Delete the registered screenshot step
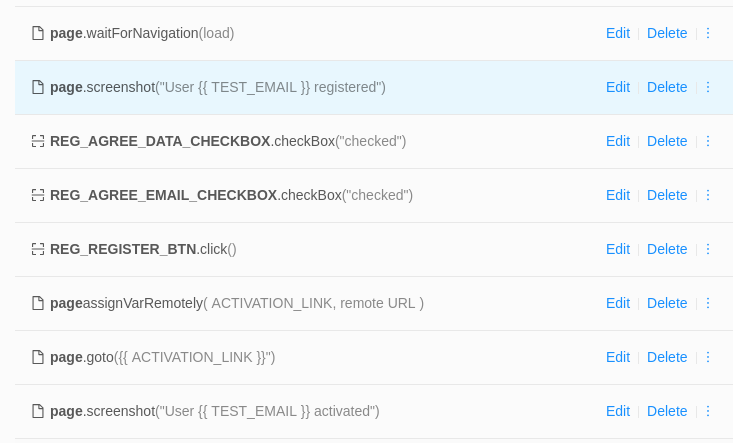This screenshot has height=443, width=733. (x=667, y=87)
